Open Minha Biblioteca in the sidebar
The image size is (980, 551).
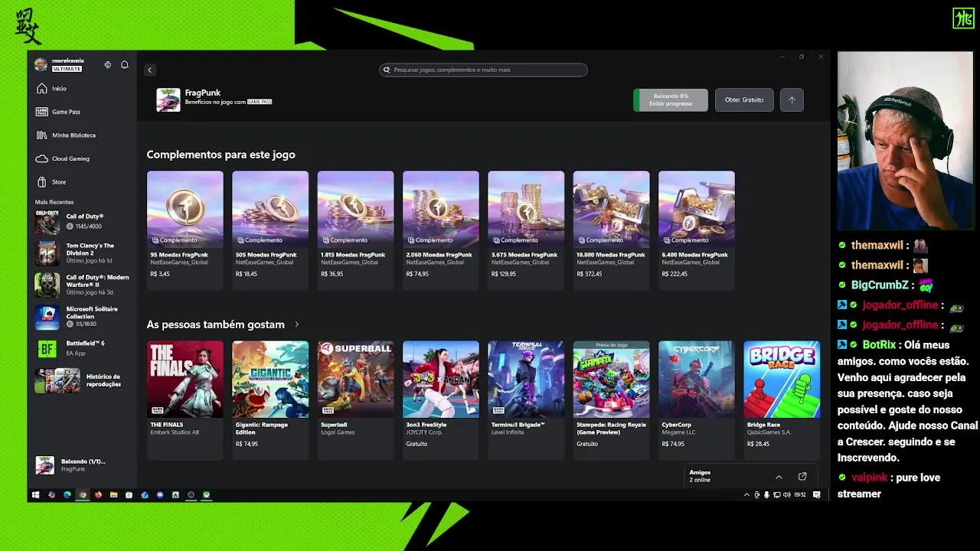point(83,135)
